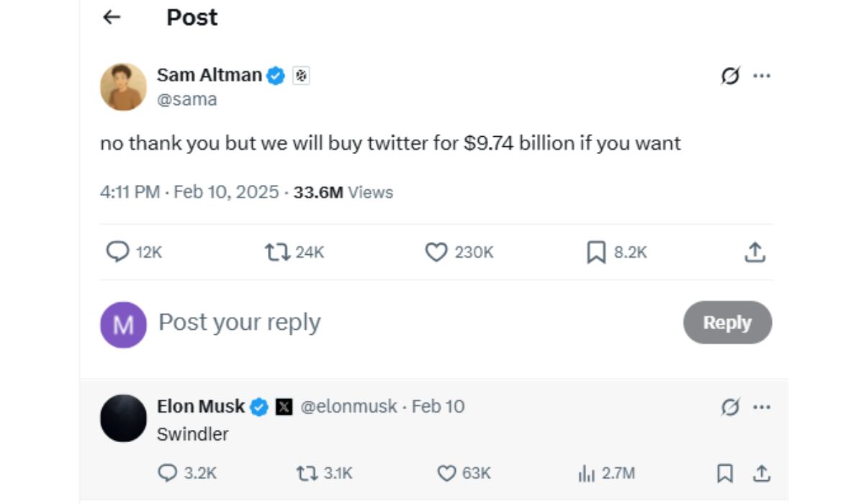The image size is (864, 504).
Task: Bookmark Elon Musk's reply
Action: (725, 474)
